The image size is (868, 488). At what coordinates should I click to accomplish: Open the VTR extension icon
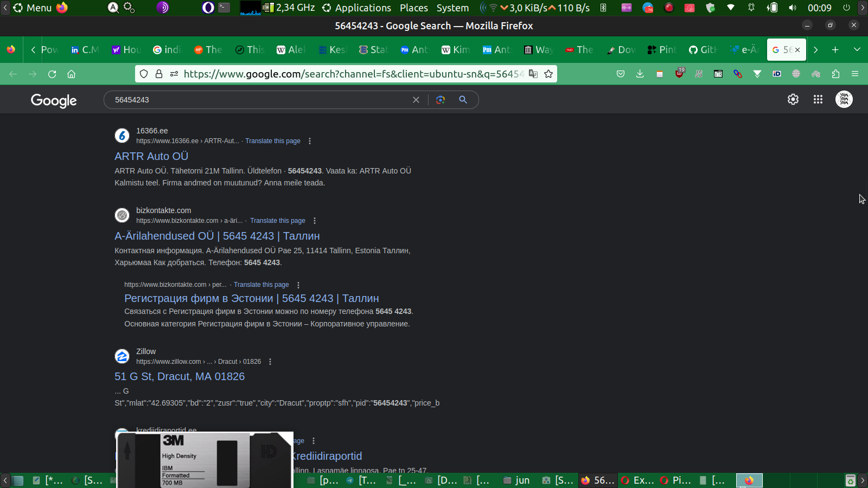pyautogui.click(x=718, y=74)
